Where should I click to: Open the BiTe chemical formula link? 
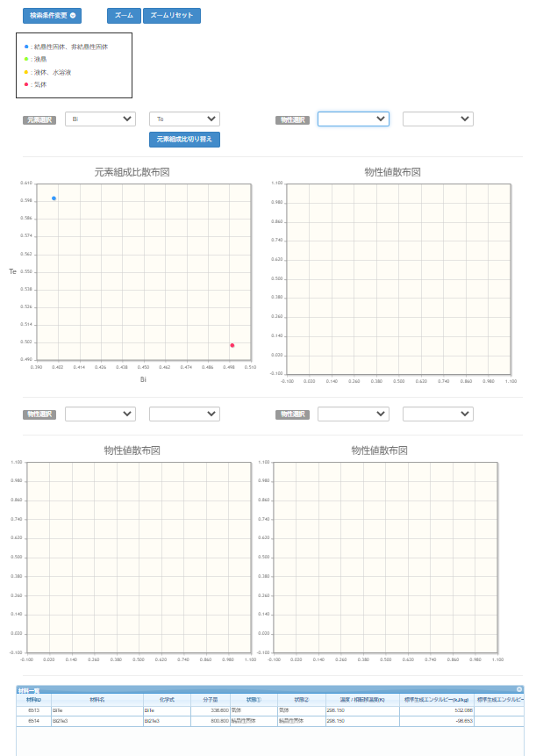pos(150,710)
